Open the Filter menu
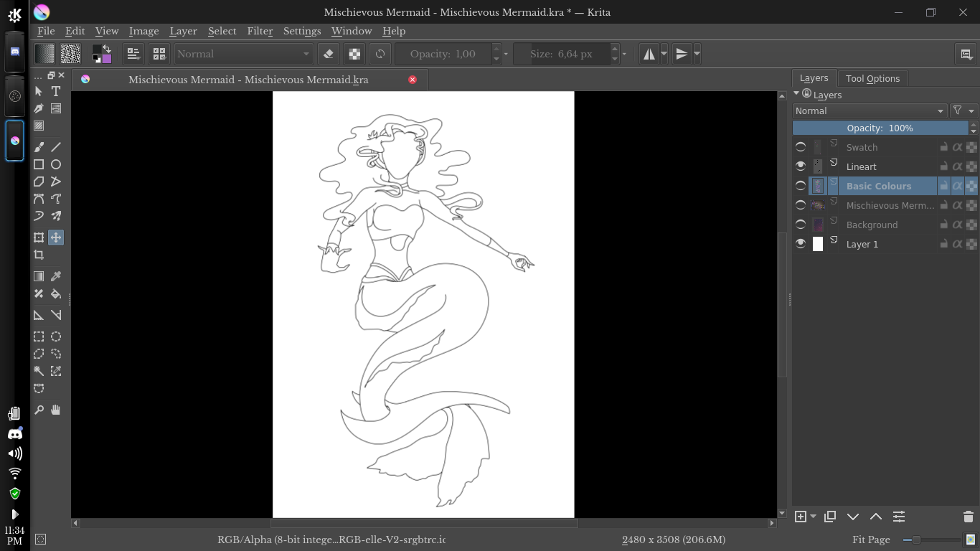Image resolution: width=980 pixels, height=551 pixels. (x=259, y=31)
